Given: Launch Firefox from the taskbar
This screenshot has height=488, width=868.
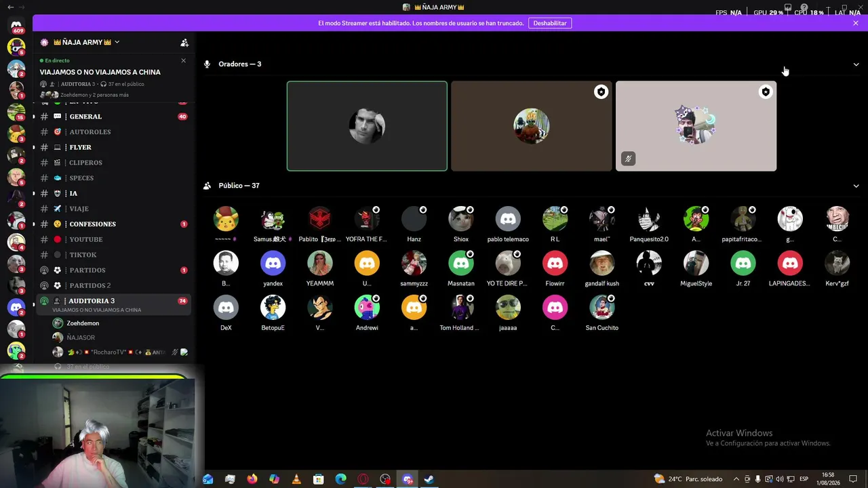Looking at the screenshot, I should (252, 479).
